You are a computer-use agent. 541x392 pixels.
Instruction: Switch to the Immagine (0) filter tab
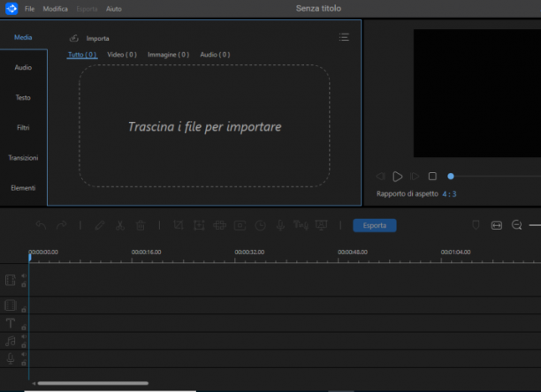tap(168, 55)
